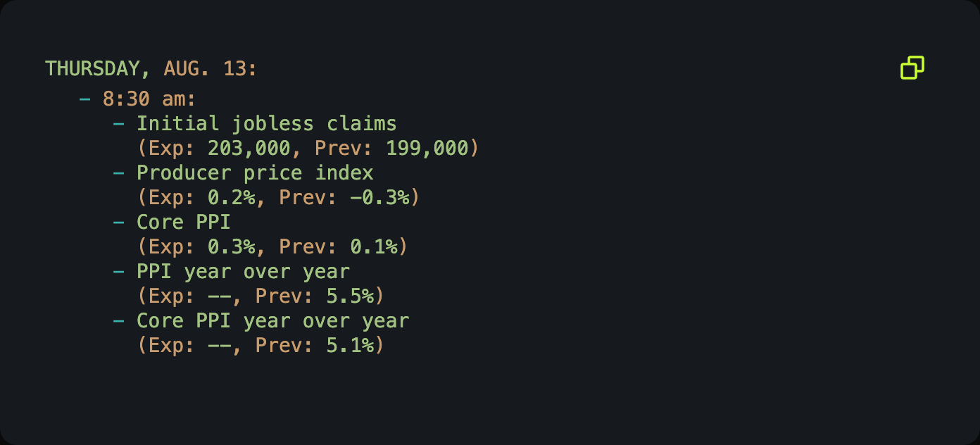The image size is (980, 445).
Task: Click the Core PPI previous 0.1%
Action: coord(373,247)
